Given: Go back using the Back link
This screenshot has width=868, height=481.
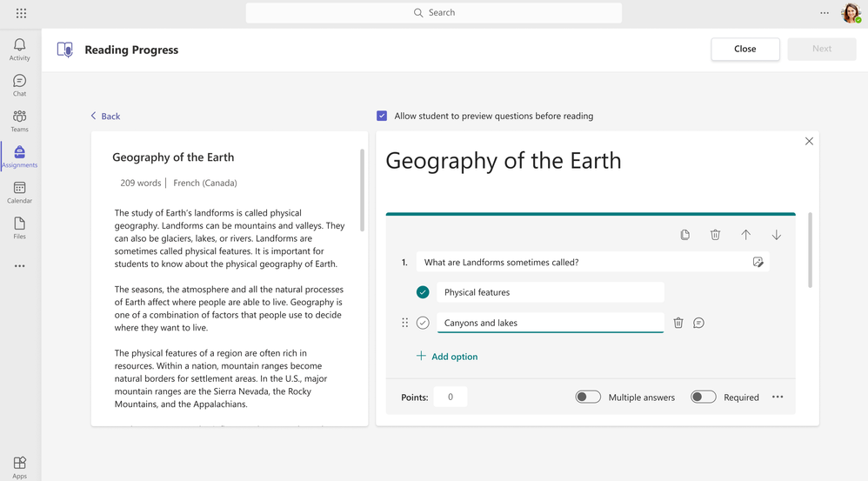Looking at the screenshot, I should tap(105, 117).
